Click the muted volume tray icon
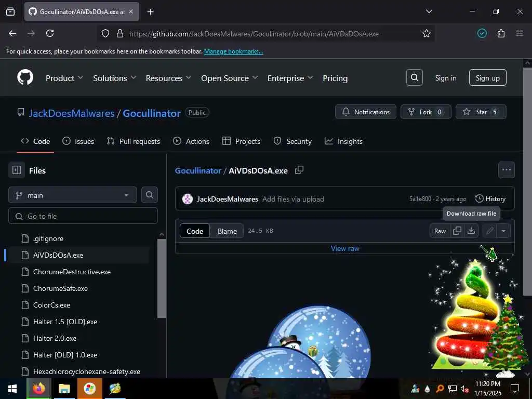The width and height of the screenshot is (532, 399). [x=464, y=389]
